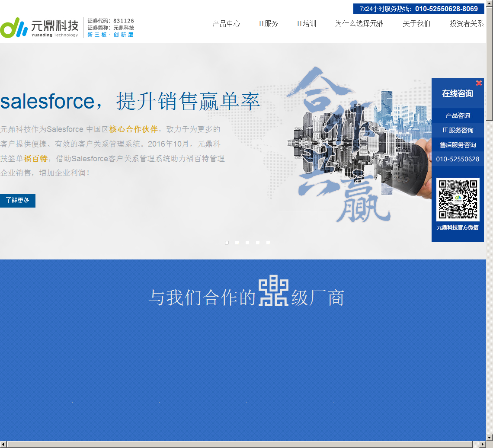Click the Yuanding Technology logo
Image resolution: width=493 pixels, height=448 pixels.
[x=39, y=28]
